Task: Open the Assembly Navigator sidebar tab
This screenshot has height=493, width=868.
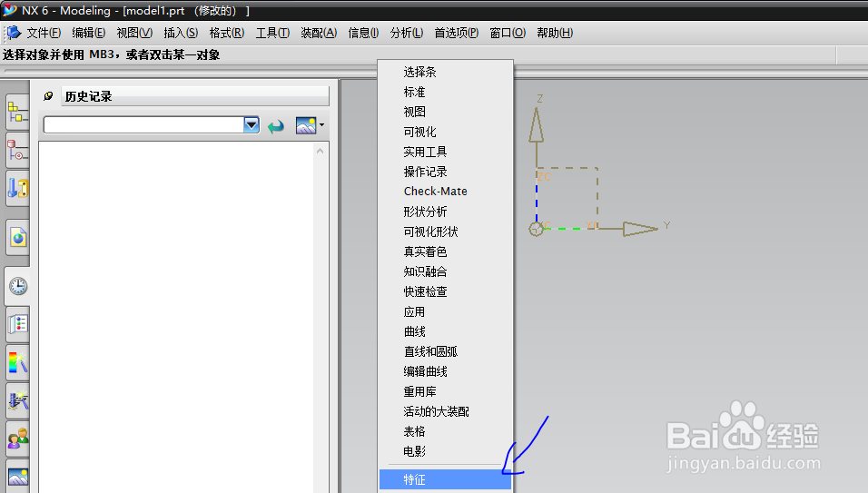Action: click(17, 113)
